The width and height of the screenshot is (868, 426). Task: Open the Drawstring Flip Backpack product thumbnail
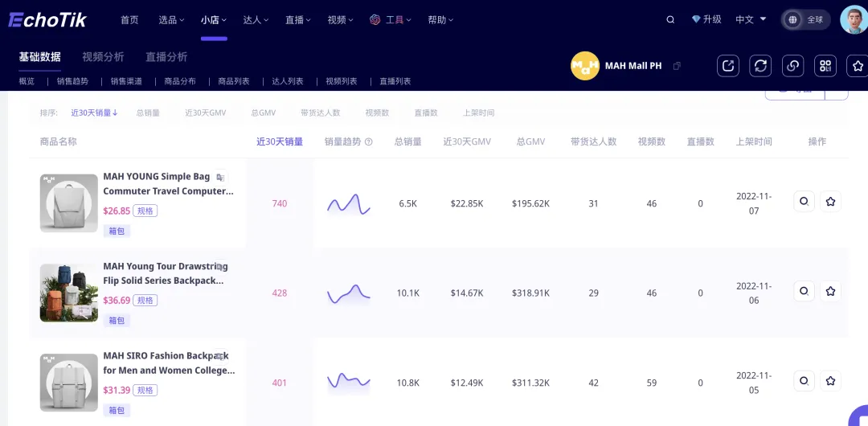click(x=68, y=293)
